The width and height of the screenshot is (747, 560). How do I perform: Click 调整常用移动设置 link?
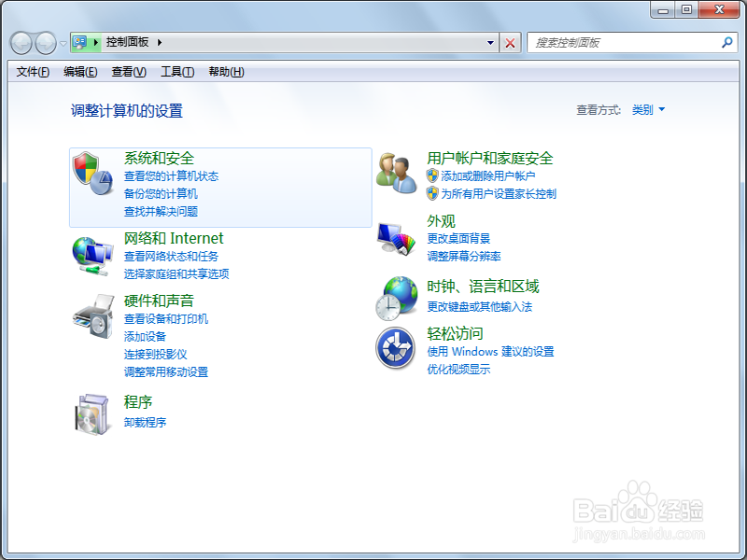coord(166,371)
